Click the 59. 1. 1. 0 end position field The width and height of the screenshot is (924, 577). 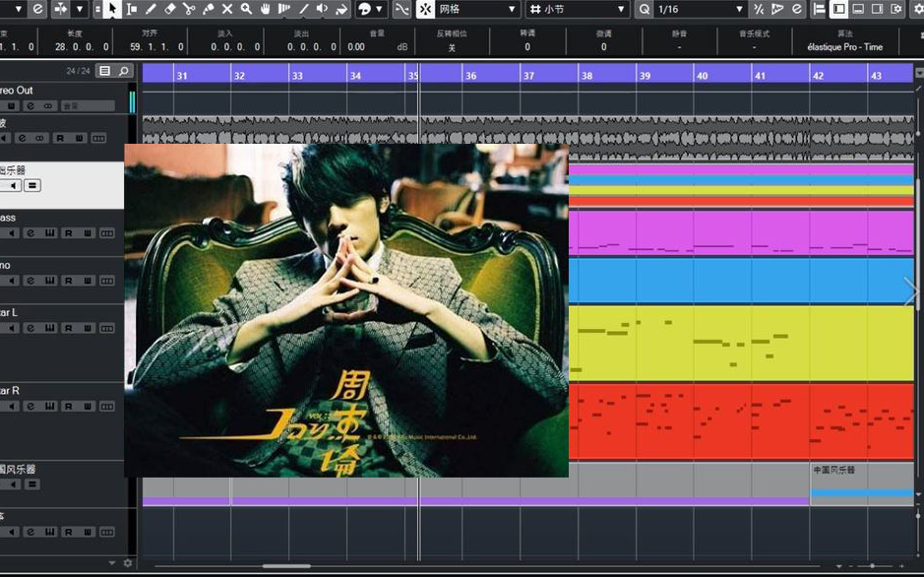click(x=156, y=46)
